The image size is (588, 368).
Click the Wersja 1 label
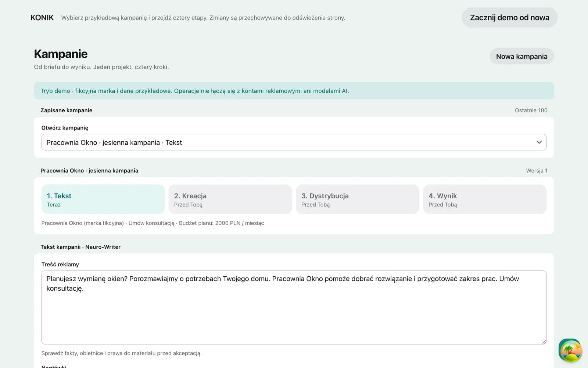tap(537, 171)
